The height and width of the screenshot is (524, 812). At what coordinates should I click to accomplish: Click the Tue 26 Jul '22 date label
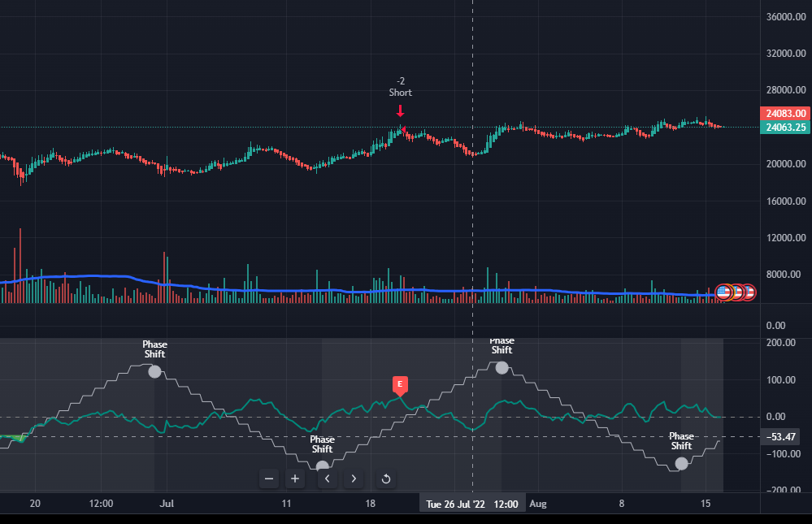pos(472,504)
